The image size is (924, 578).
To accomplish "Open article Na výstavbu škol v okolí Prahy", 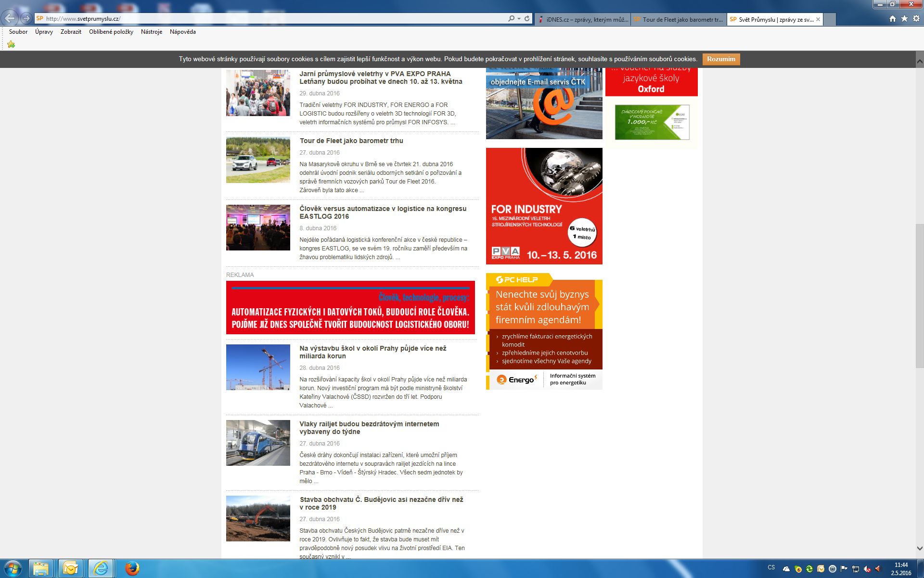I will click(x=372, y=352).
